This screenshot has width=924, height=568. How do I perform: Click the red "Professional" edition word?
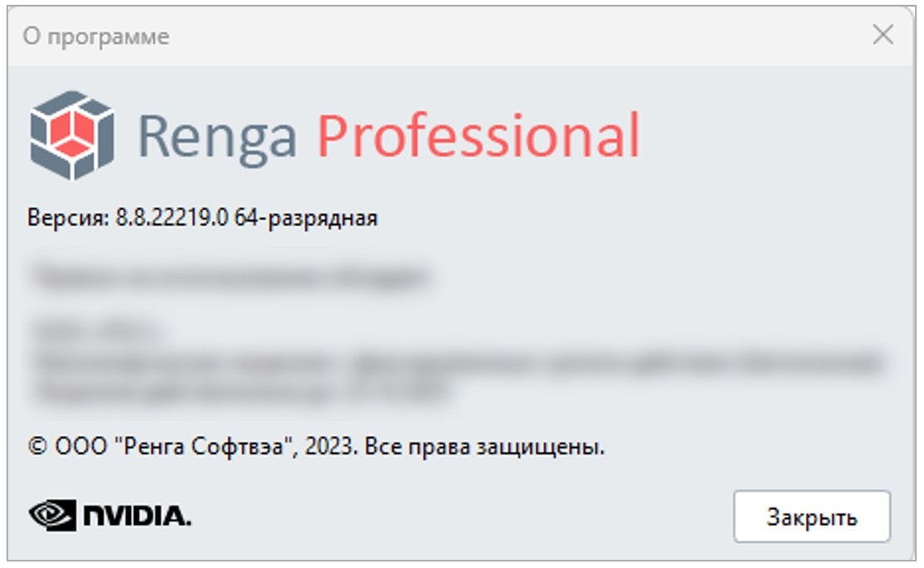pyautogui.click(x=479, y=135)
